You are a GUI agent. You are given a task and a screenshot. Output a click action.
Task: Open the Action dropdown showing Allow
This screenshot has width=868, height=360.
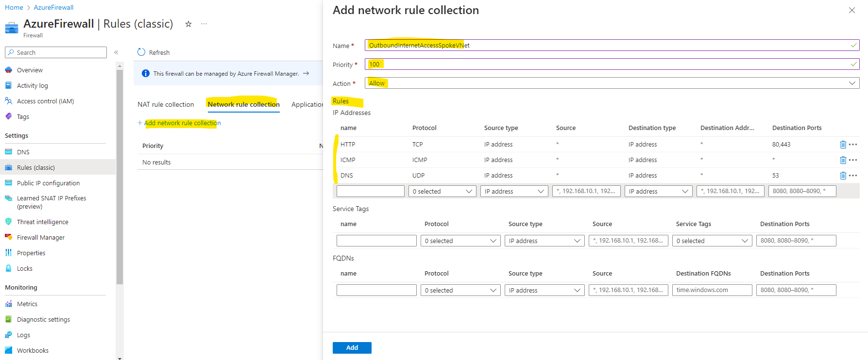[612, 83]
